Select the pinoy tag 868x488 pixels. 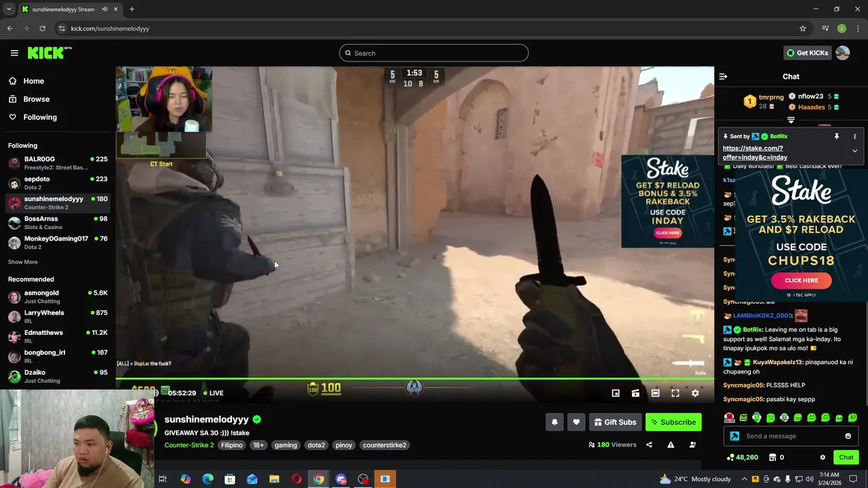[x=344, y=445]
